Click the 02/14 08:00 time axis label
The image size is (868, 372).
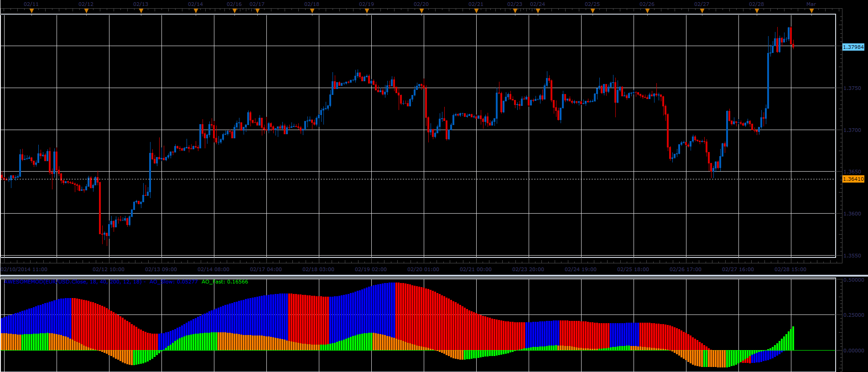pos(213,269)
